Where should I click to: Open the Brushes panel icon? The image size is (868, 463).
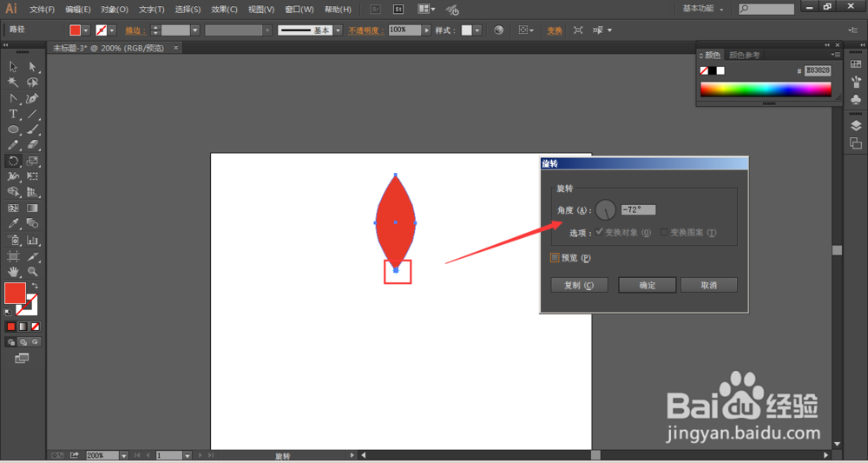(x=856, y=82)
